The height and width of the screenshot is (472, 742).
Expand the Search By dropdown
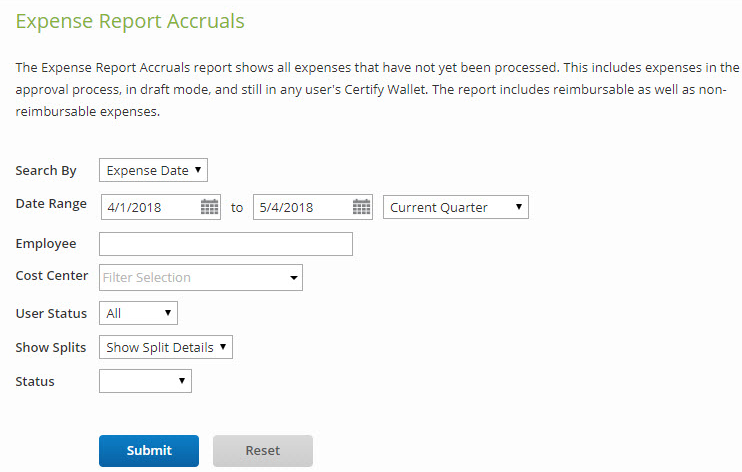tap(153, 170)
